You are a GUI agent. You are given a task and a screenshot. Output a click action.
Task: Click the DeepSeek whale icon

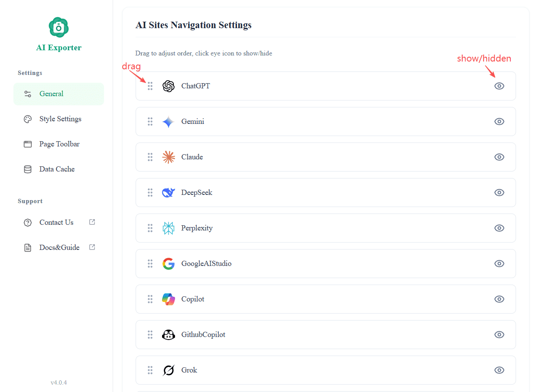168,192
